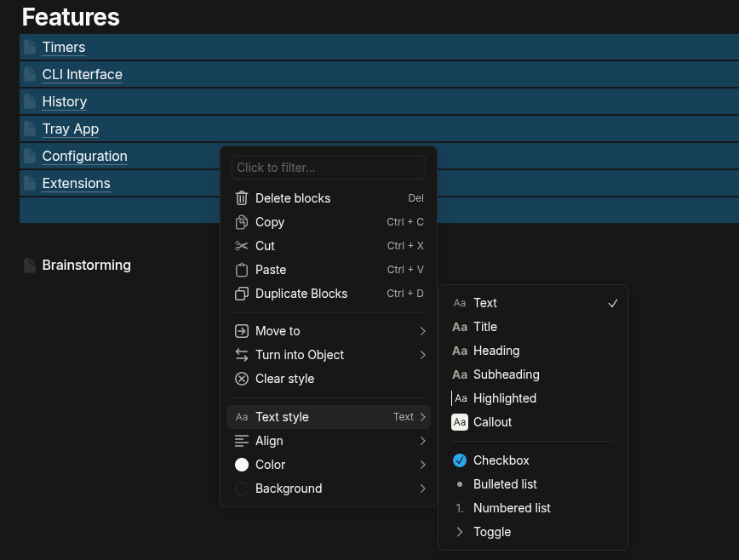The image size is (739, 560).
Task: Click the Aa icon beside Subheading
Action: [x=460, y=374]
